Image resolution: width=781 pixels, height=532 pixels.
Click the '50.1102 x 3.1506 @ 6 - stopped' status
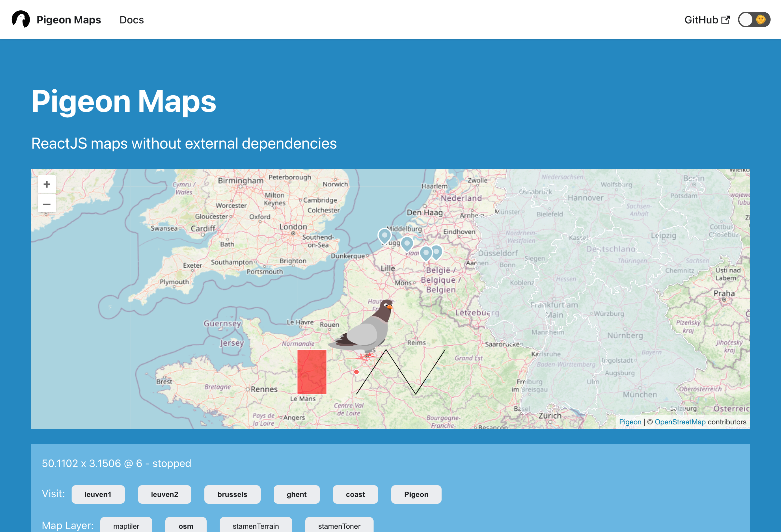point(116,463)
